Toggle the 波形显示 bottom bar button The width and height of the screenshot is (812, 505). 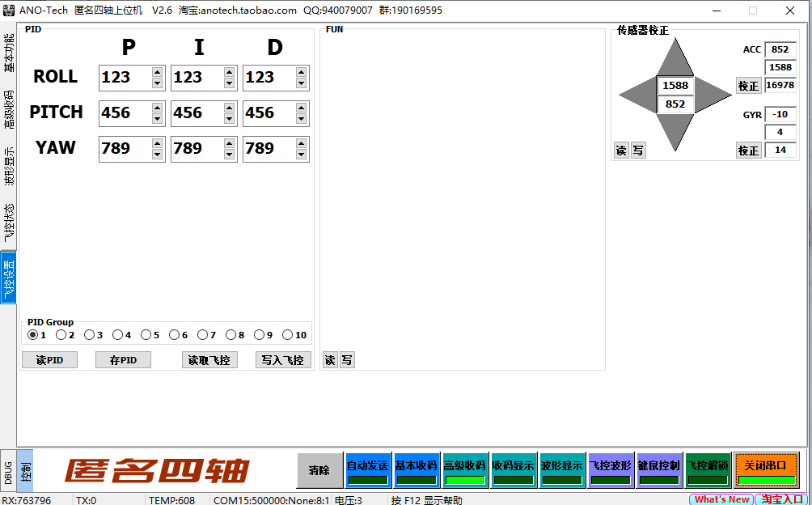click(x=562, y=470)
